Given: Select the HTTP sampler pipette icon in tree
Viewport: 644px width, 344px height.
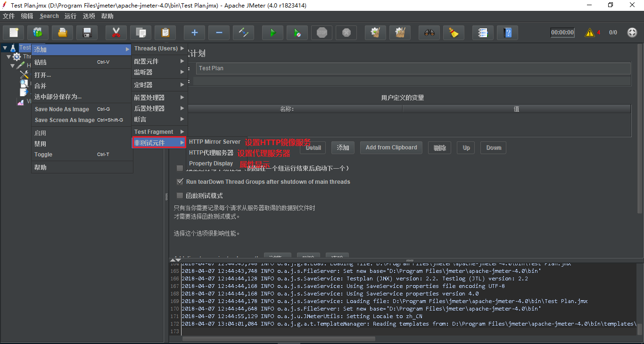Looking at the screenshot, I should coord(22,66).
